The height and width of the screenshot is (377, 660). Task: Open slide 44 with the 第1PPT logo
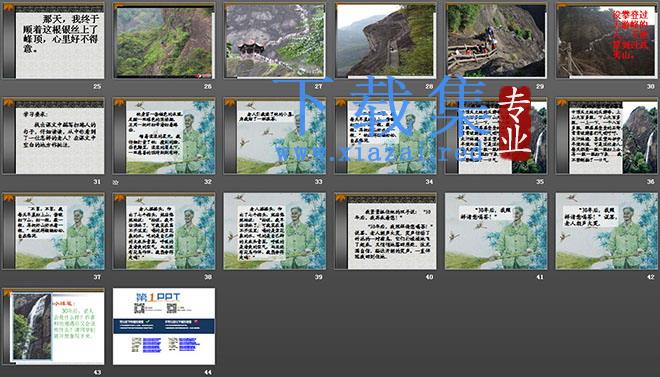[x=164, y=327]
